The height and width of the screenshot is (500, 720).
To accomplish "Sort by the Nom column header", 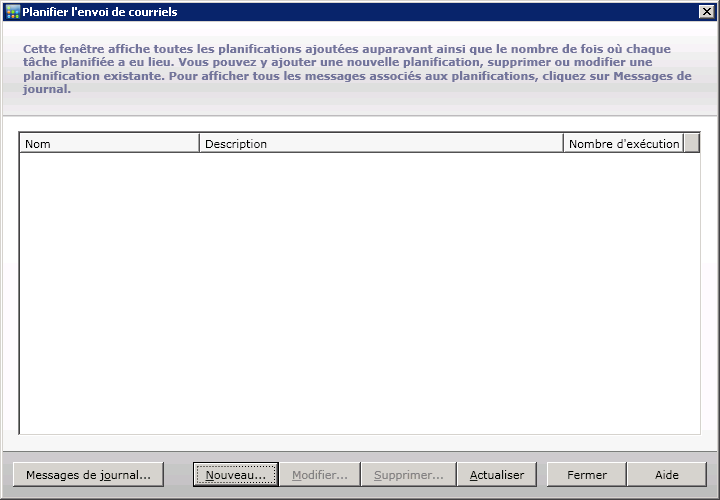I will click(109, 144).
